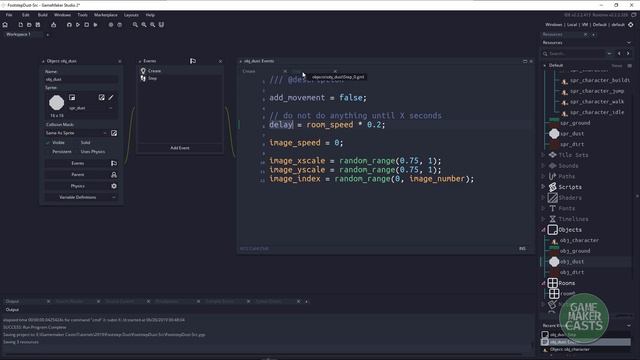Click the Open Project folder icon
640x360 pixels.
(29, 25)
